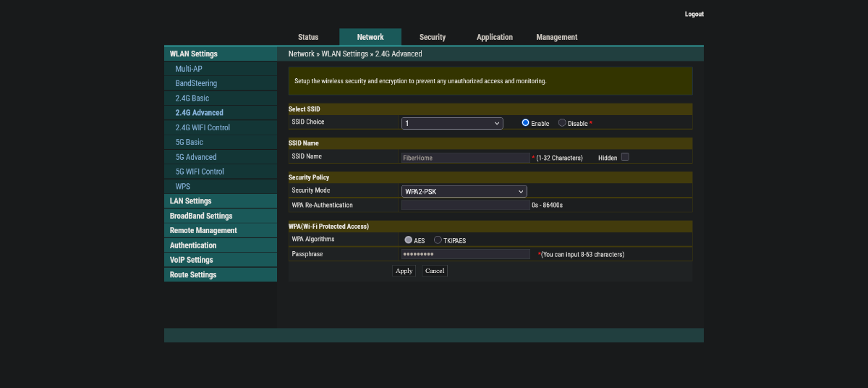Click the SSID Name text field
Viewport: 868px width, 388px height.
[466, 157]
